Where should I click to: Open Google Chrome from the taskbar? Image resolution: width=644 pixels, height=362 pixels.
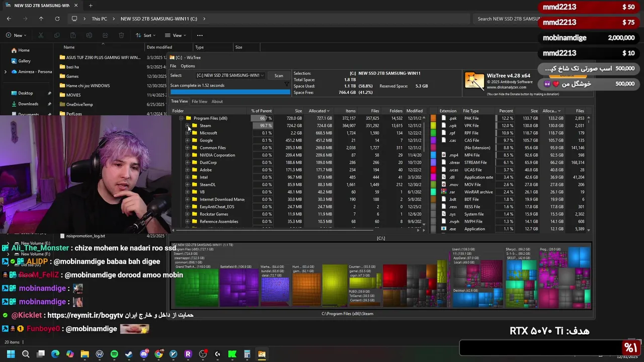pyautogui.click(x=158, y=354)
